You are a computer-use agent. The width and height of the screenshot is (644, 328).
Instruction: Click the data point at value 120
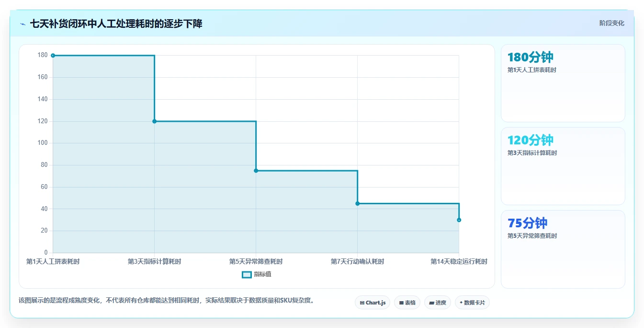(x=154, y=121)
